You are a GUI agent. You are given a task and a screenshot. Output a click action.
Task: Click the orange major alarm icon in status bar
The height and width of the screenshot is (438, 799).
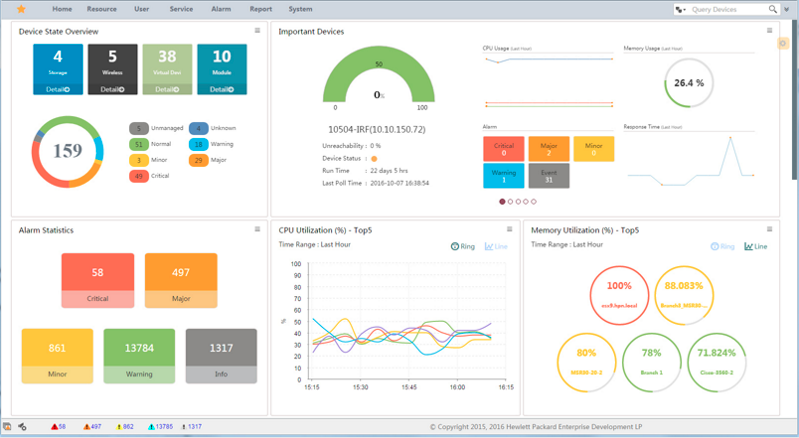tap(87, 427)
